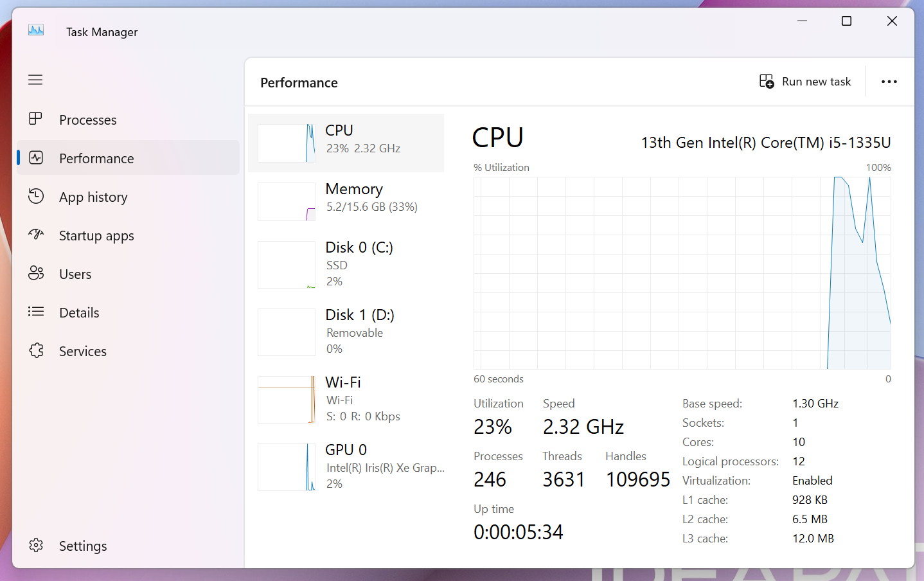Screen dimensions: 924x581
Task: Click the Up time value 0:00:05:34
Action: point(519,532)
